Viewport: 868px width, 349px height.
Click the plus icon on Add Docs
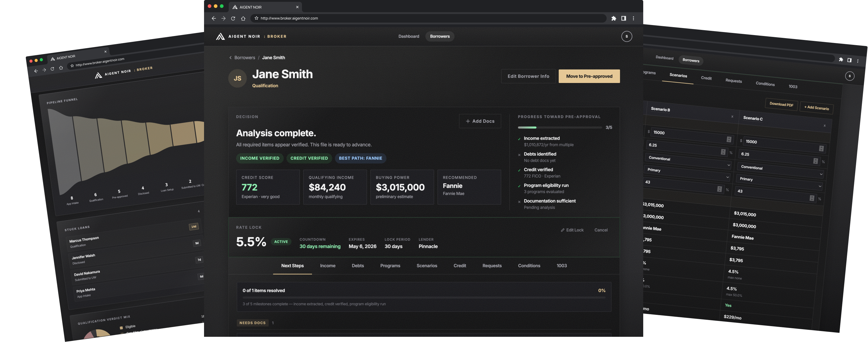(468, 121)
